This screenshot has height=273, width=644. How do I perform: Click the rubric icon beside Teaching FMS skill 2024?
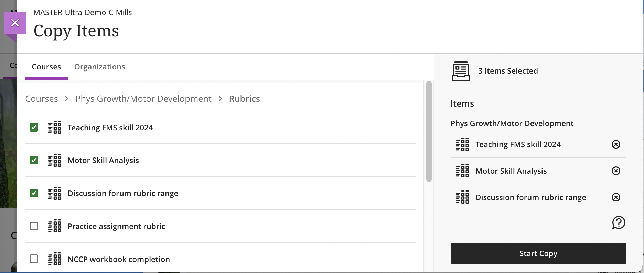coord(55,127)
